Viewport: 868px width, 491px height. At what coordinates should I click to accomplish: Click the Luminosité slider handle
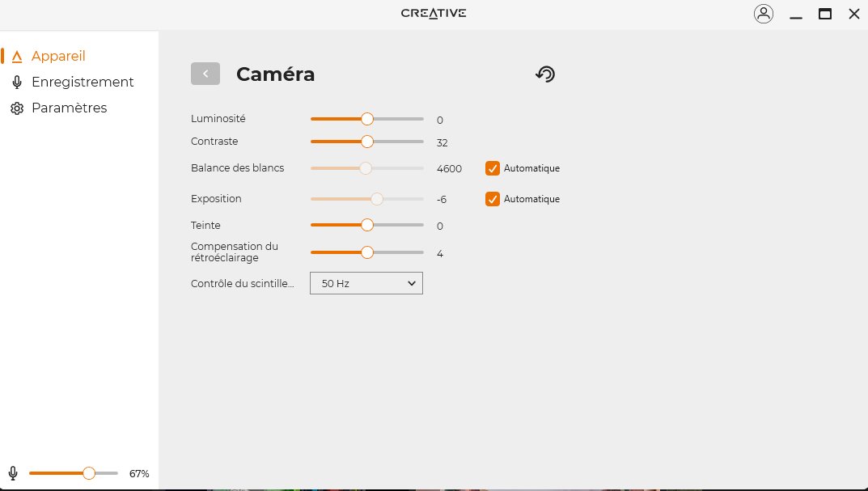[367, 119]
